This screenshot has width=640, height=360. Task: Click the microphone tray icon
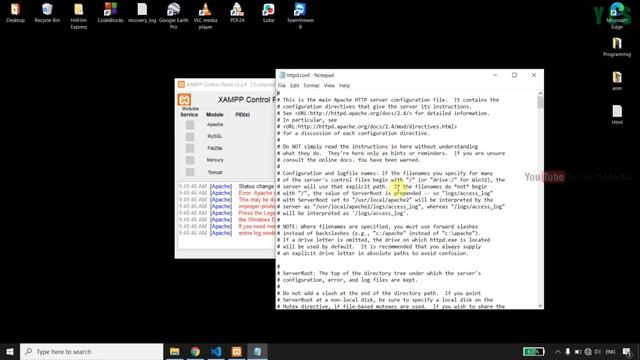pos(567,351)
